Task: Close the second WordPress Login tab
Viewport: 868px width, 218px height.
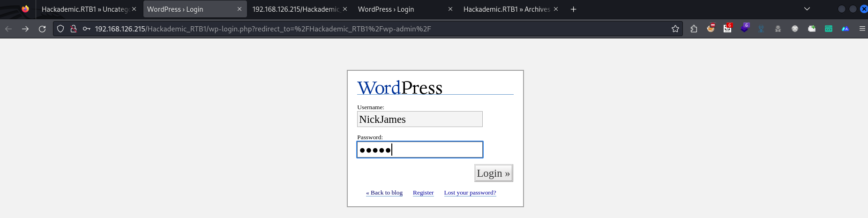Action: (x=450, y=9)
